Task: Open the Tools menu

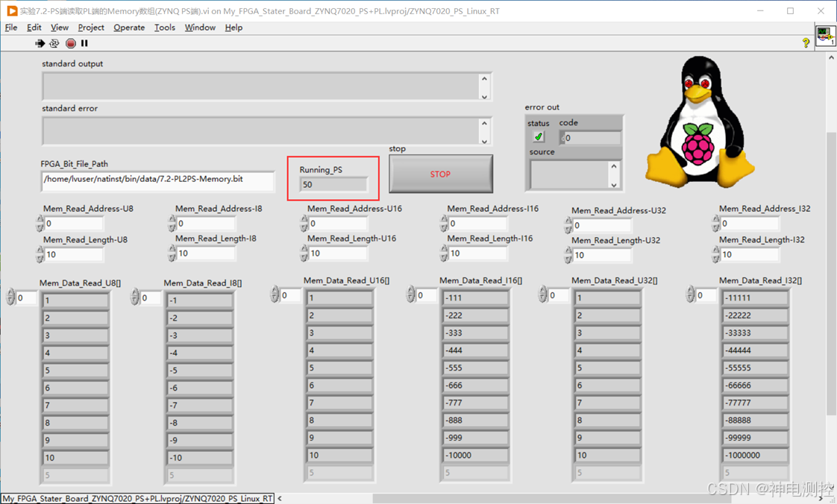Action: click(x=164, y=27)
